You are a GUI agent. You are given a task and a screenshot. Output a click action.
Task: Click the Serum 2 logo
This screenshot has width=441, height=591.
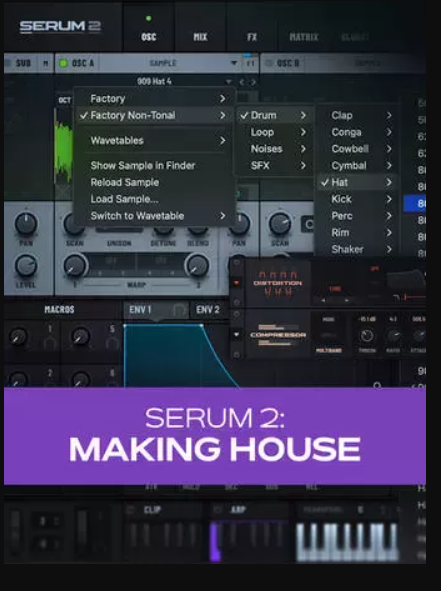[x=60, y=26]
